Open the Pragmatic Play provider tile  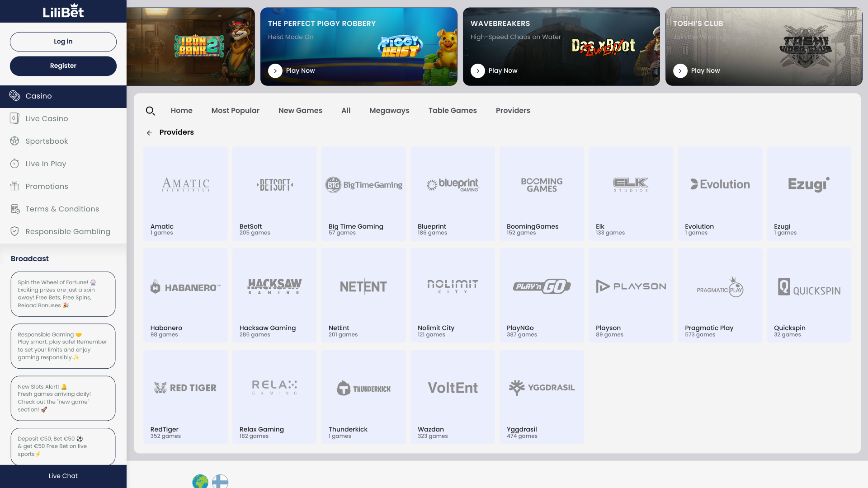click(720, 295)
